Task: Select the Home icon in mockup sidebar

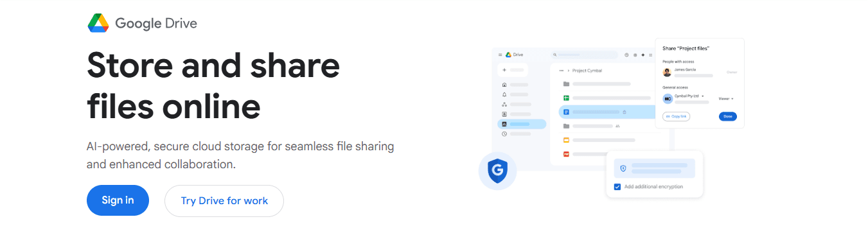Action: 504,85
